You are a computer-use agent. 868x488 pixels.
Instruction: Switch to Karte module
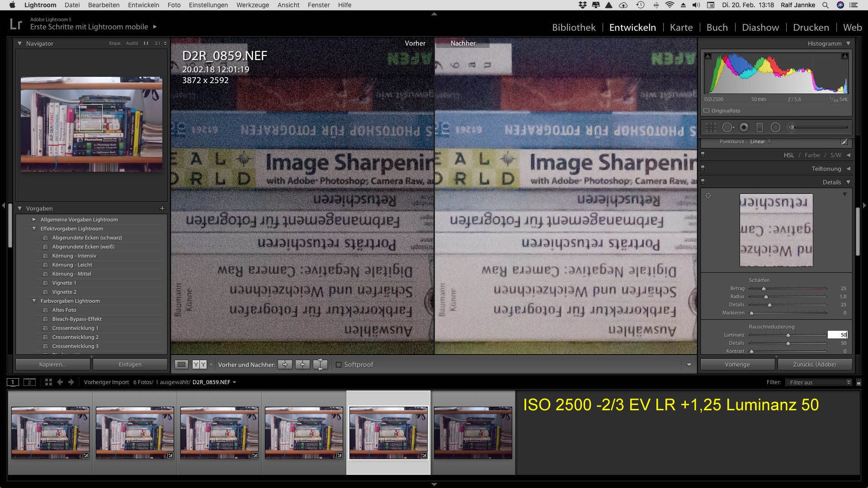(681, 27)
